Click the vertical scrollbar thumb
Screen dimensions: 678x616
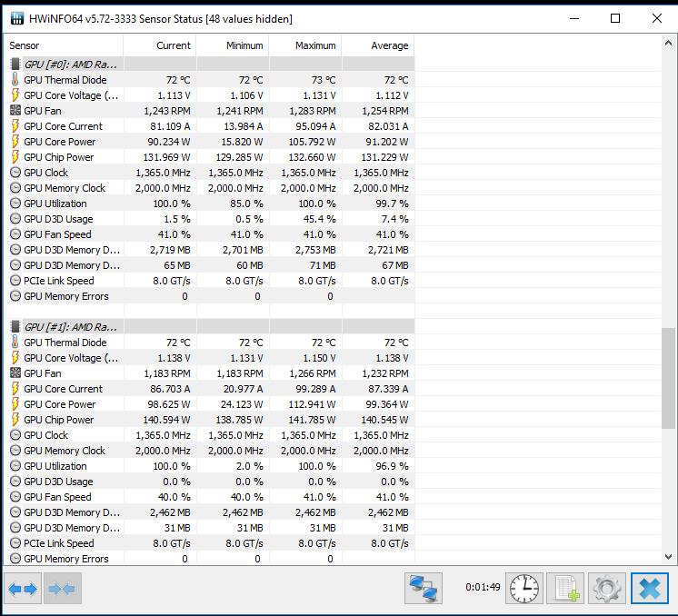[668, 378]
